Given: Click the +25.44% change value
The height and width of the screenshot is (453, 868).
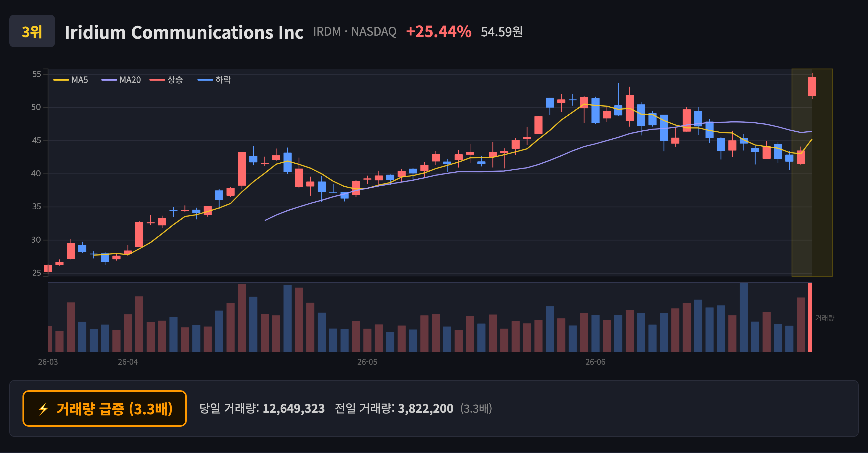Looking at the screenshot, I should point(439,32).
